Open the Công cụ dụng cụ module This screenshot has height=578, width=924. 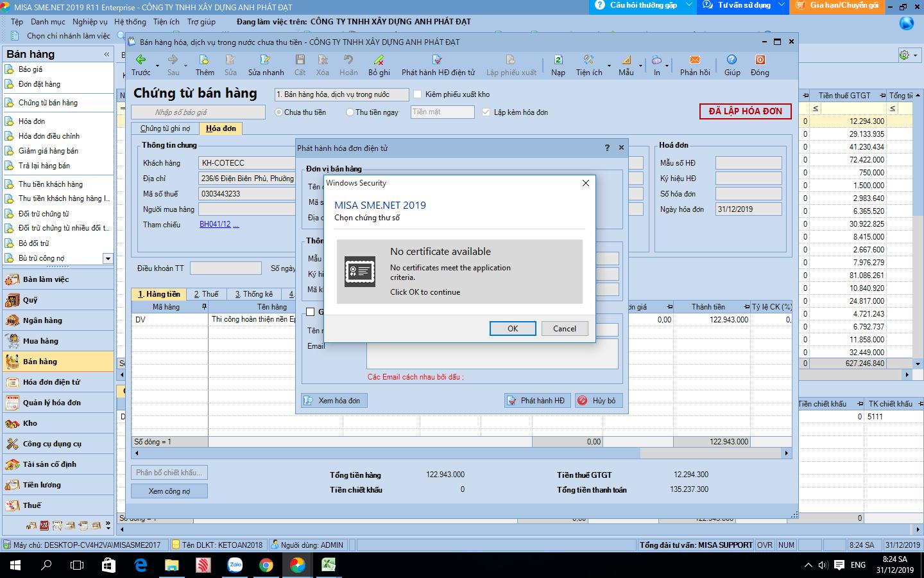click(x=58, y=444)
